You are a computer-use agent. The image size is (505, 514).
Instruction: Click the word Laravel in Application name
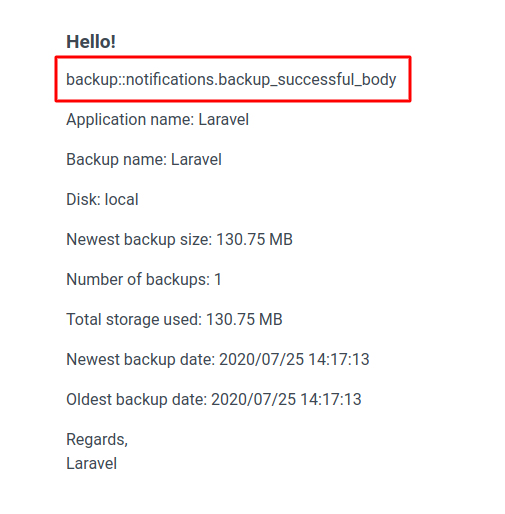[x=224, y=119]
